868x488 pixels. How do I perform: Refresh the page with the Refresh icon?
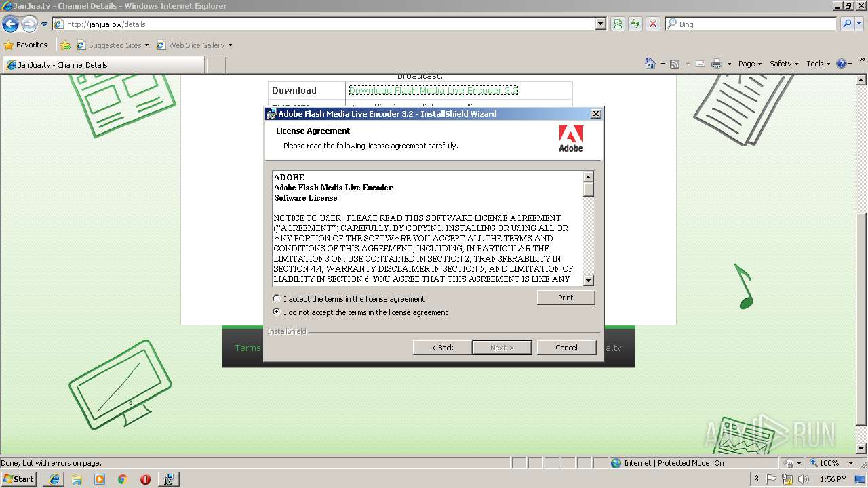tap(635, 24)
